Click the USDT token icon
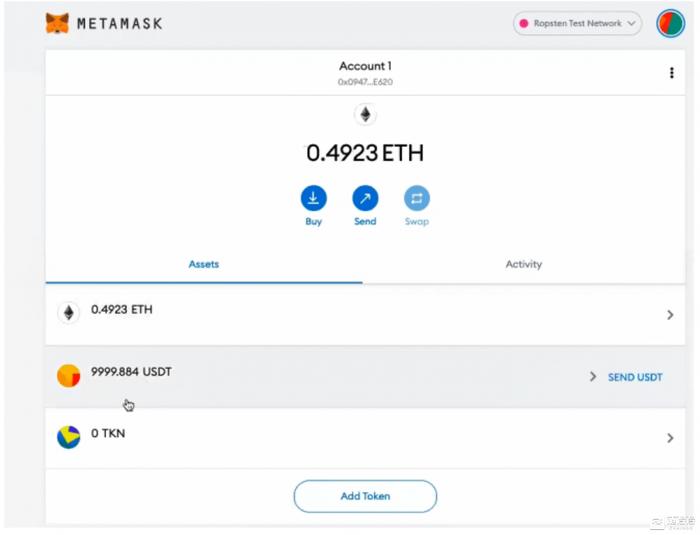 69,376
